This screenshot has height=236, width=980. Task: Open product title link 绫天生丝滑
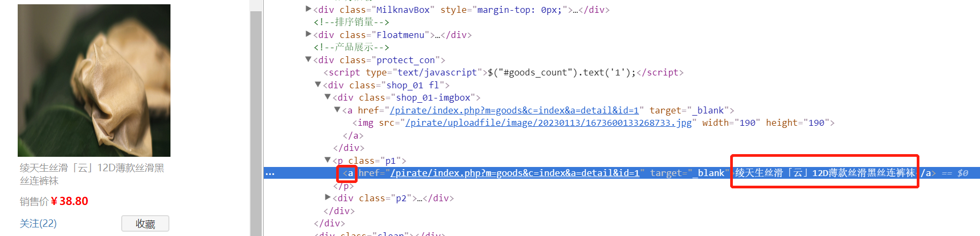[x=92, y=174]
